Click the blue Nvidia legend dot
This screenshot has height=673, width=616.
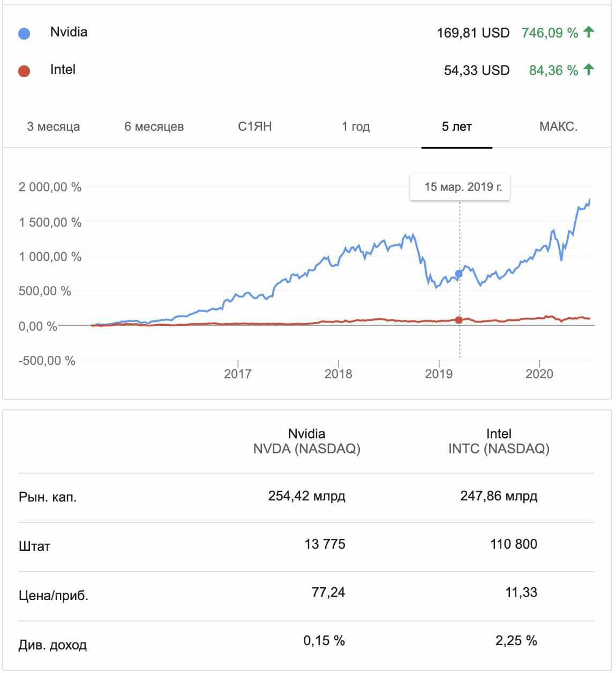(x=24, y=33)
